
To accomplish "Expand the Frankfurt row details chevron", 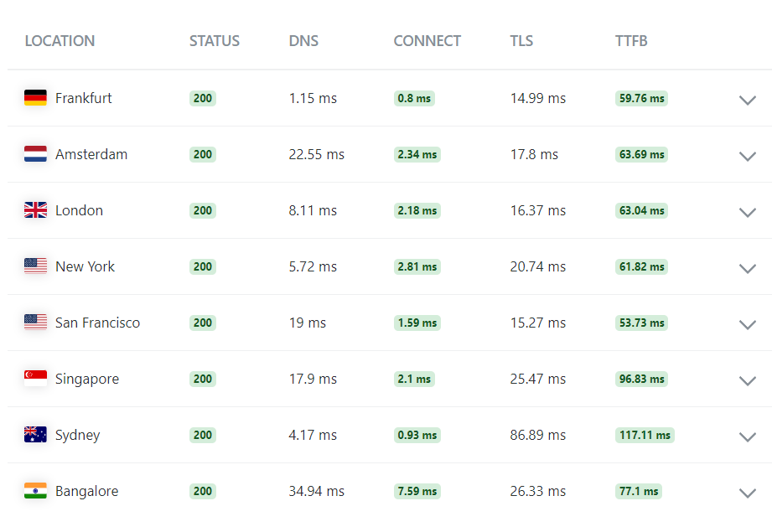I will [748, 100].
